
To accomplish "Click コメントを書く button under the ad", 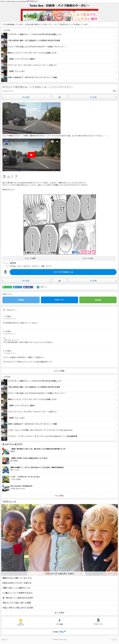I will (x=31, y=258).
